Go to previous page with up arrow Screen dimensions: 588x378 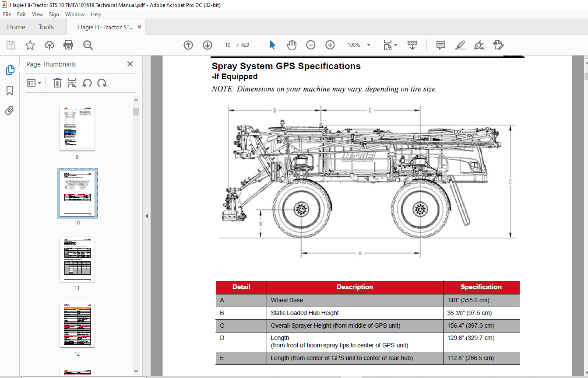(188, 45)
